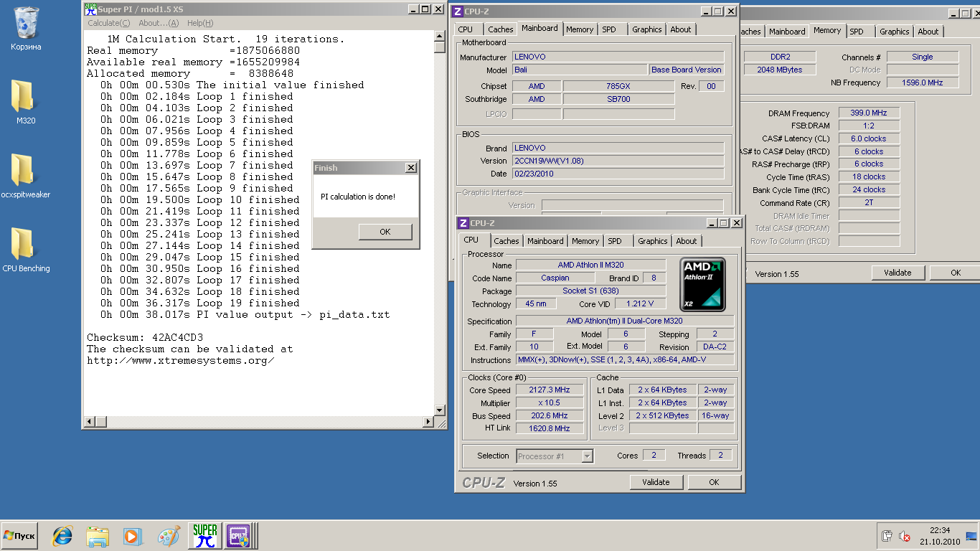Click the xtremesystems.org URL text in Super PI
The width and height of the screenshot is (980, 551).
point(180,360)
